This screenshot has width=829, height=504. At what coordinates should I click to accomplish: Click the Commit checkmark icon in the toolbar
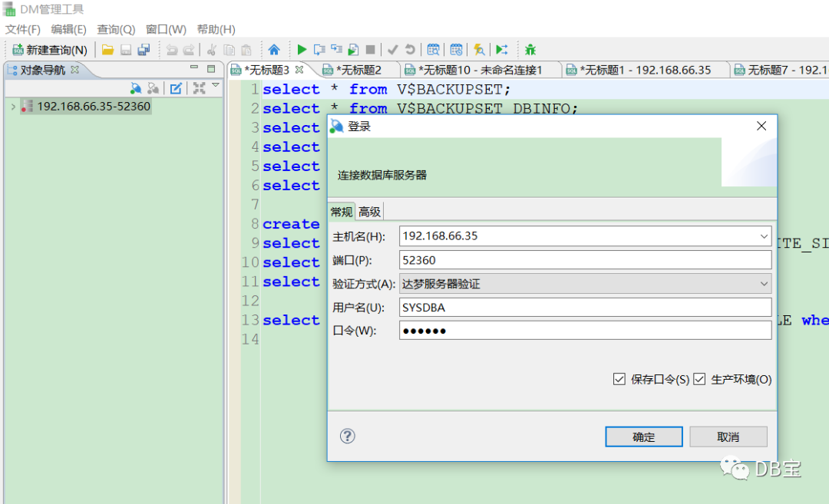click(x=392, y=50)
